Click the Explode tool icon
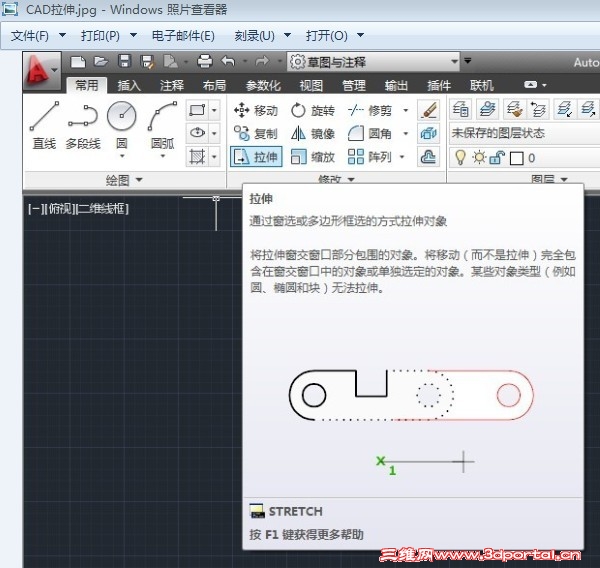Image resolution: width=600 pixels, height=568 pixels. click(x=429, y=134)
